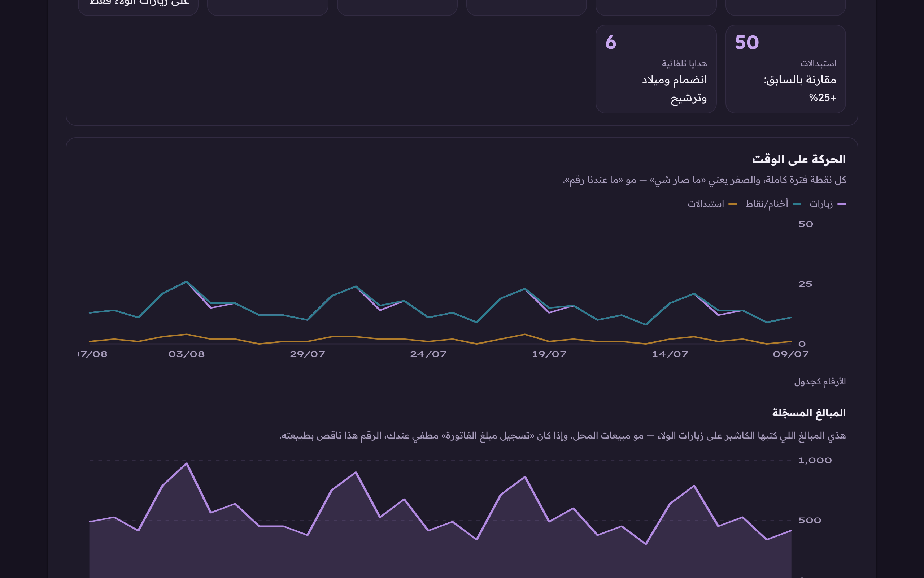Viewport: 924px width, 578px height.
Task: Click the 50 y-axis label of activity chart
Action: point(805,224)
